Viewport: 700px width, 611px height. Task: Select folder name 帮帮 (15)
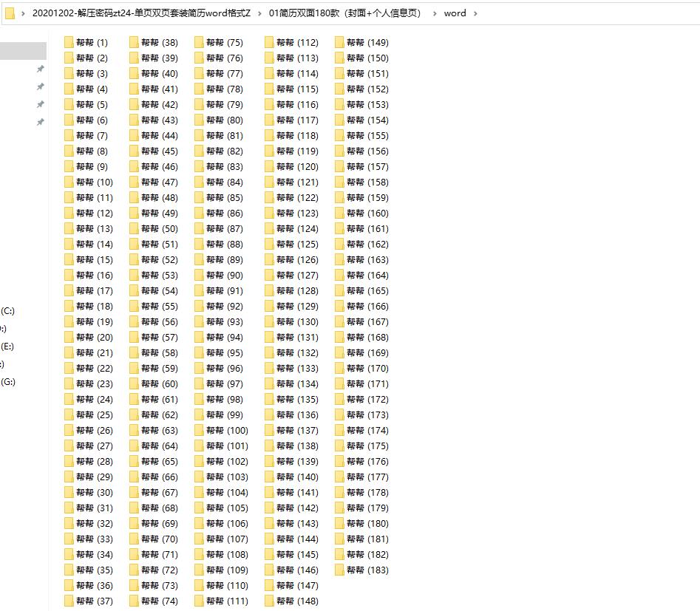click(x=95, y=260)
